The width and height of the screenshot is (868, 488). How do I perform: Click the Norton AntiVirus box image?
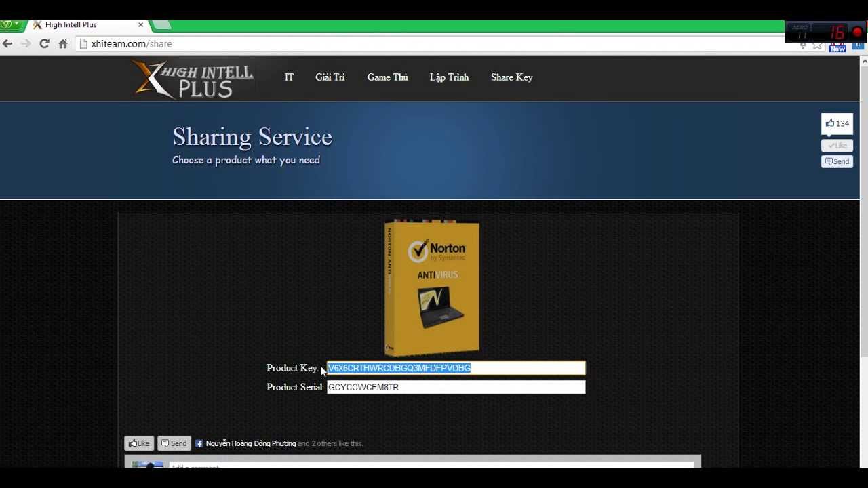pos(432,287)
